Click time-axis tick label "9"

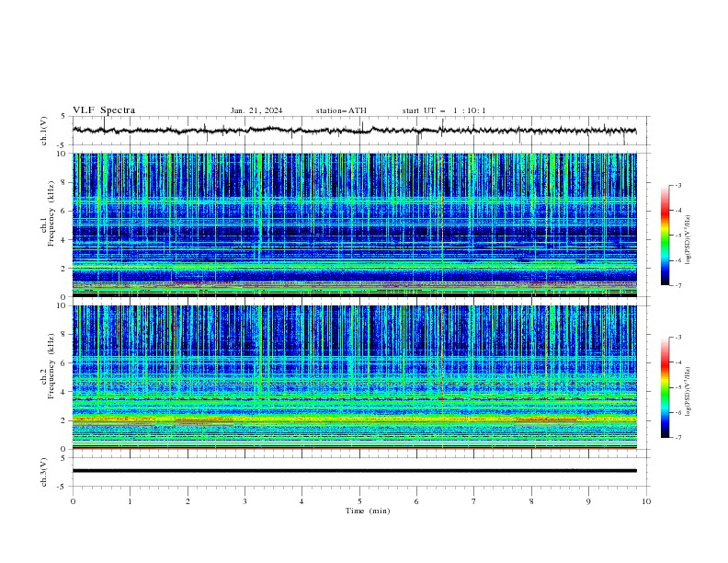point(588,501)
